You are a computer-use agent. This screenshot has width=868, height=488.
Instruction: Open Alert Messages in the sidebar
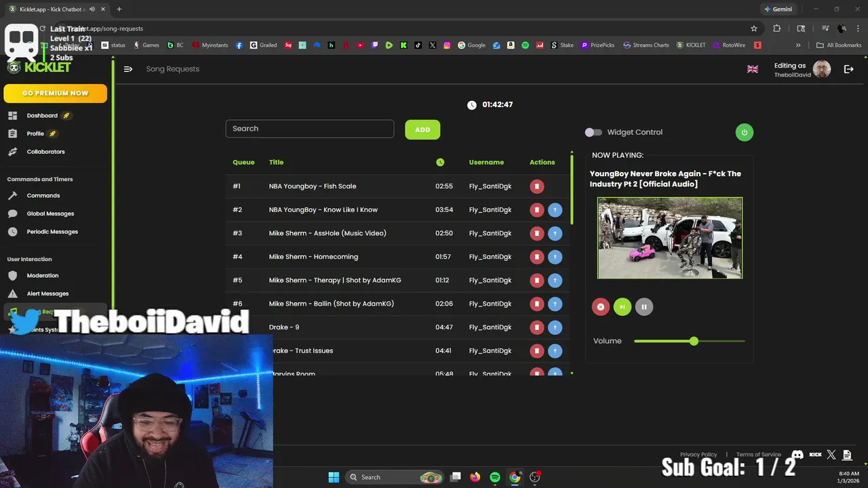click(x=47, y=293)
